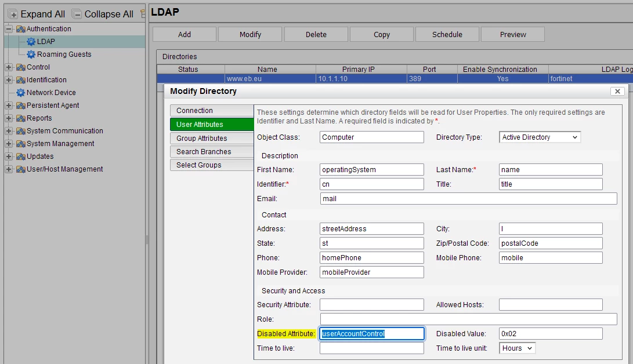
Task: Click the System Communication folder icon
Action: click(x=20, y=131)
